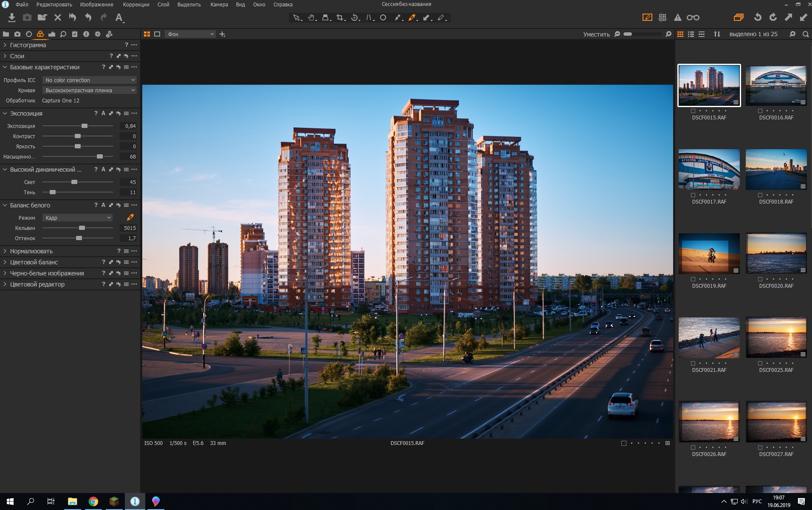Select thumbnail DSCF0018.RAF

(776, 170)
